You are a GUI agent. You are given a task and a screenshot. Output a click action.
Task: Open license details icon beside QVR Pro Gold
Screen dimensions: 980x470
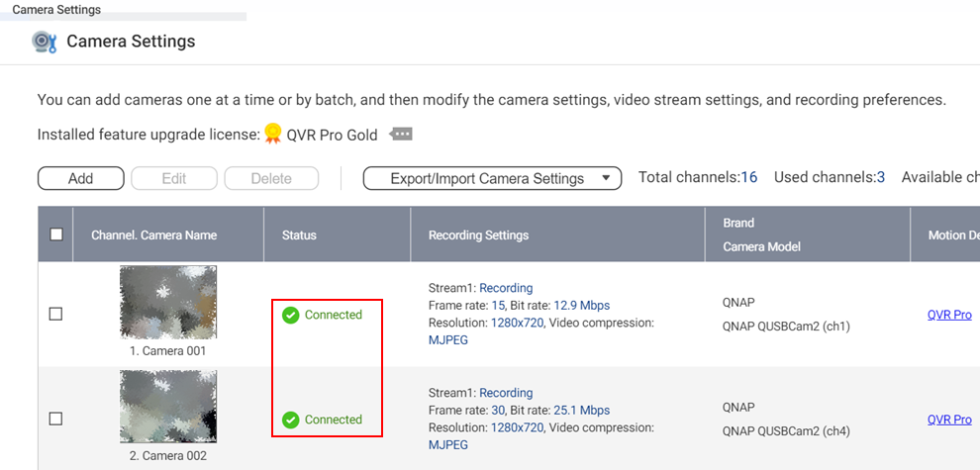coord(401,135)
